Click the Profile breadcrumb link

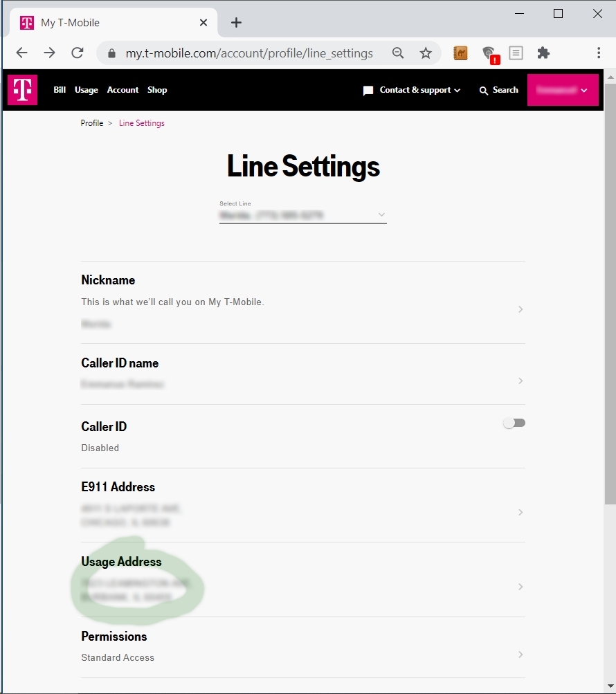[x=92, y=123]
